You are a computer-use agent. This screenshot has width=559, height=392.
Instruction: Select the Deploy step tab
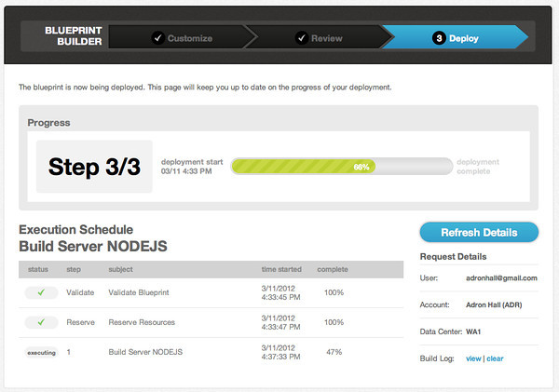point(456,37)
